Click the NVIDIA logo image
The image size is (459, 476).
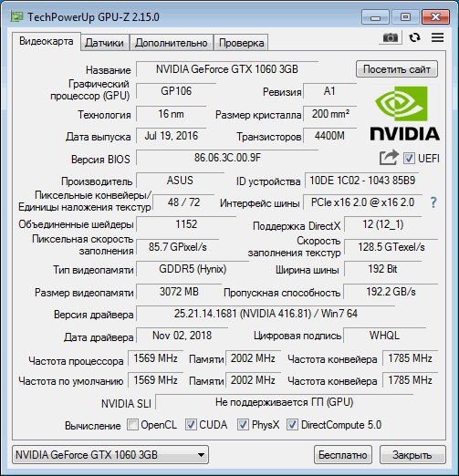(x=404, y=114)
